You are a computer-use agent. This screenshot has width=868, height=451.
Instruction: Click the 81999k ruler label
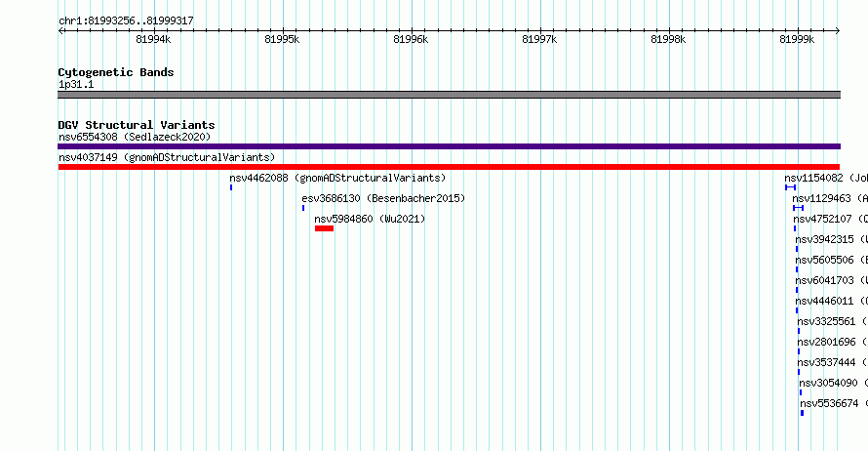coord(797,39)
